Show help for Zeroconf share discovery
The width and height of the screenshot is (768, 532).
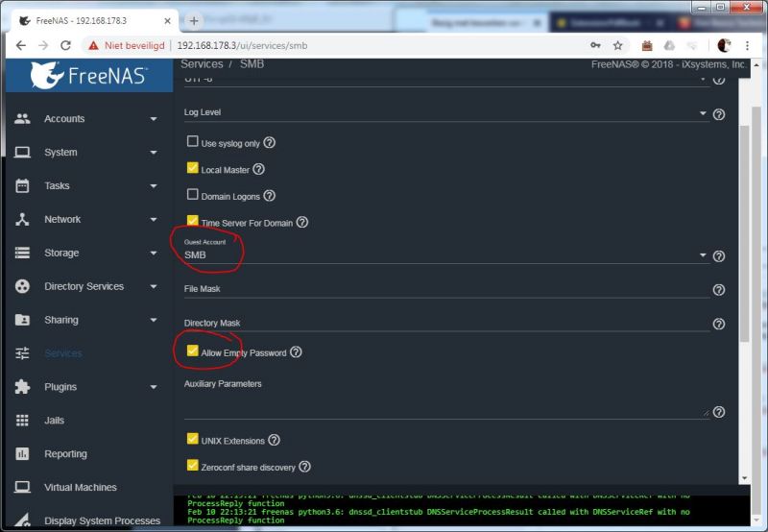pos(304,467)
